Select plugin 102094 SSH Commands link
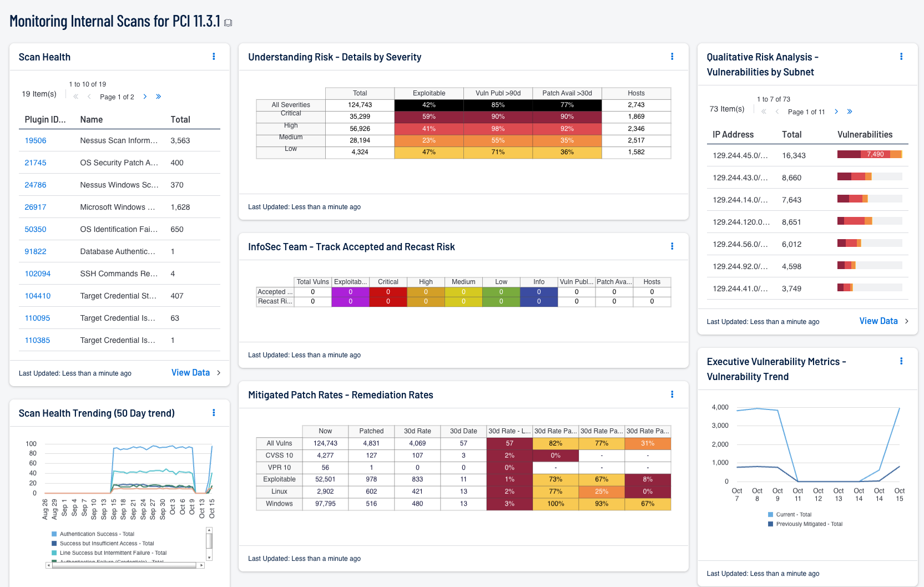Screen dimensions: 924x587 pyautogui.click(x=37, y=274)
